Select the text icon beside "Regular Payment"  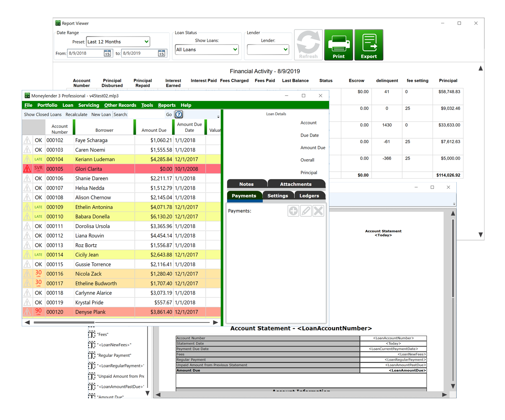92,355
